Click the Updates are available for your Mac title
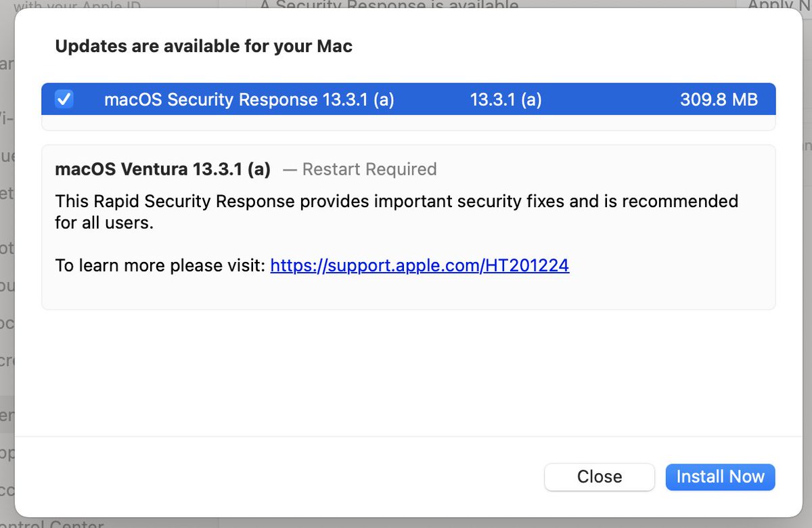The height and width of the screenshot is (528, 812). point(204,47)
